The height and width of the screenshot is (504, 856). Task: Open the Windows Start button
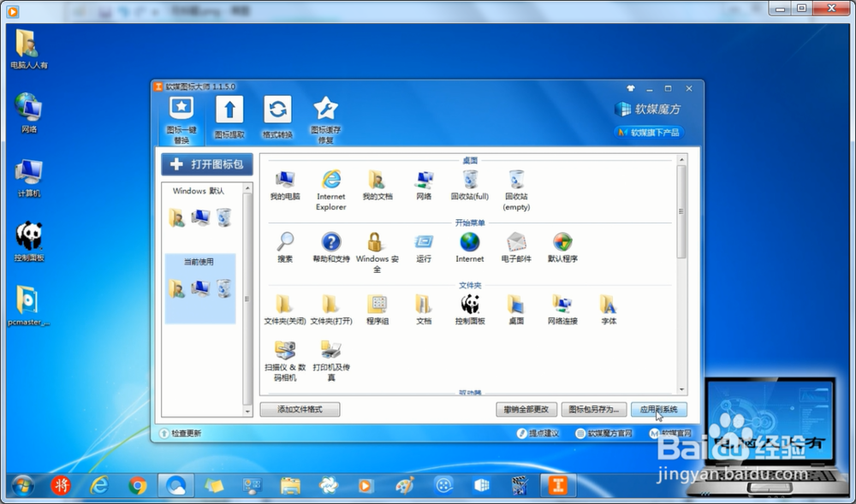[22, 485]
